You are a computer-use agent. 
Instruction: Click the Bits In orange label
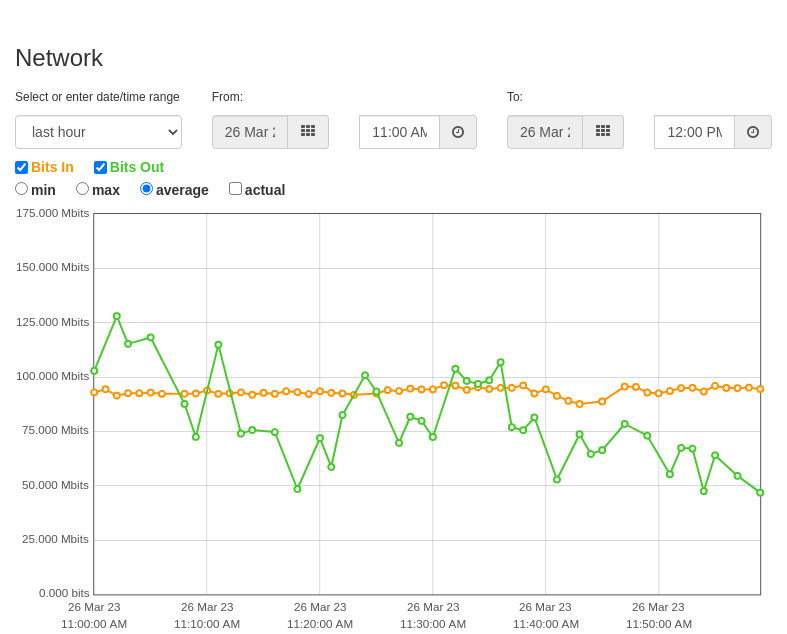pos(52,167)
